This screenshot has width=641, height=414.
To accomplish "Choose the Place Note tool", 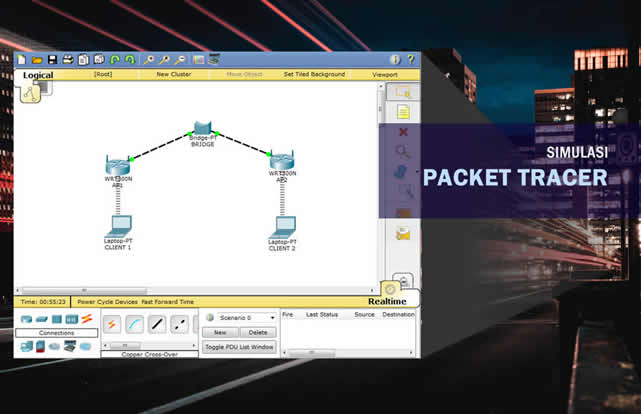I will (x=403, y=112).
